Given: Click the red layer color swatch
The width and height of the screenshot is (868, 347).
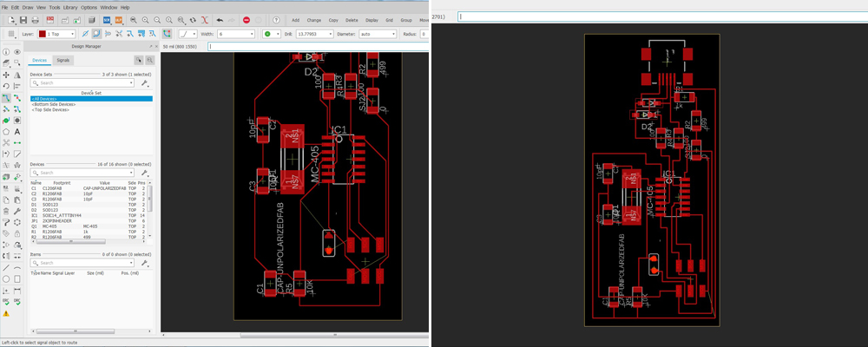Looking at the screenshot, I should click(42, 34).
